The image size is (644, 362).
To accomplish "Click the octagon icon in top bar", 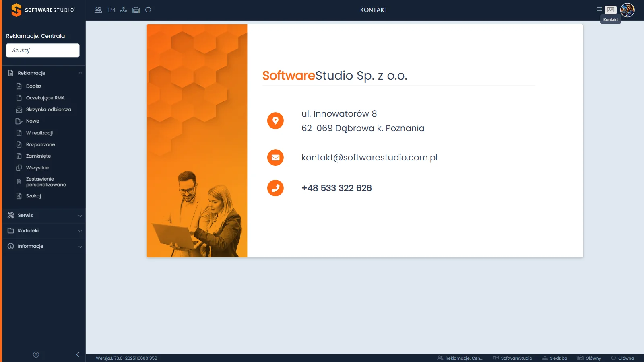I will click(148, 10).
